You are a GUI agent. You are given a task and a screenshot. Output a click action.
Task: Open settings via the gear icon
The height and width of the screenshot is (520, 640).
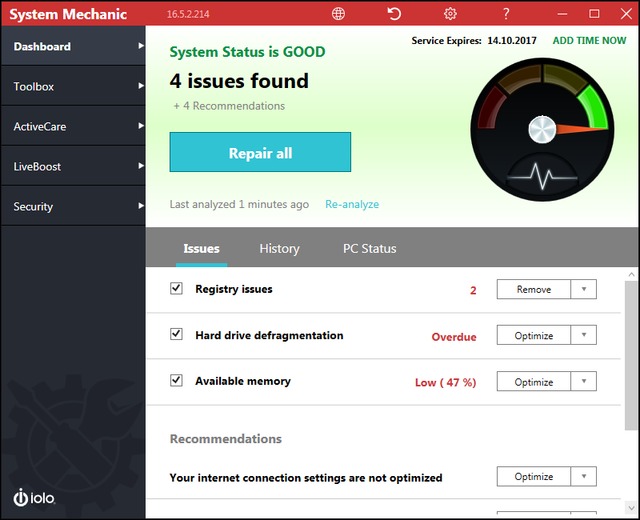coord(450,14)
